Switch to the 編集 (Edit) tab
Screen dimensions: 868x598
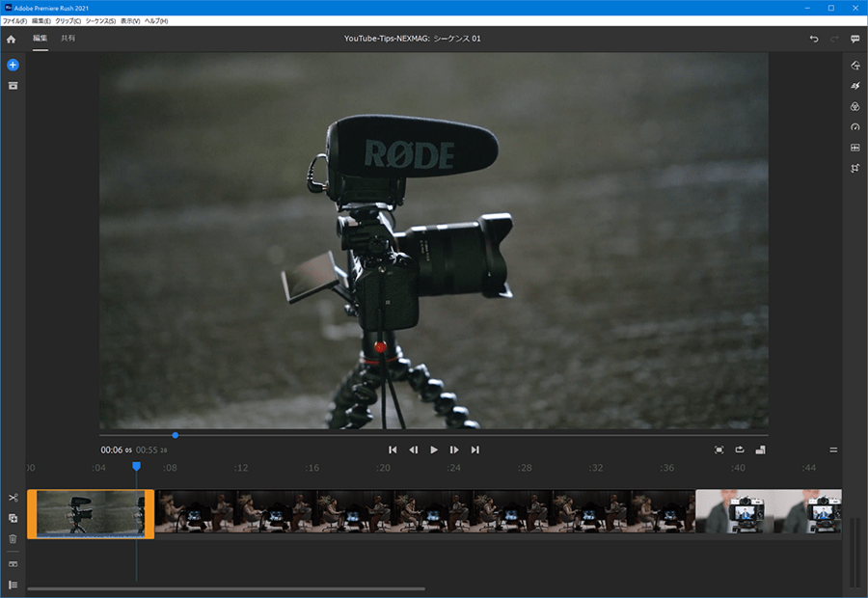[40, 39]
